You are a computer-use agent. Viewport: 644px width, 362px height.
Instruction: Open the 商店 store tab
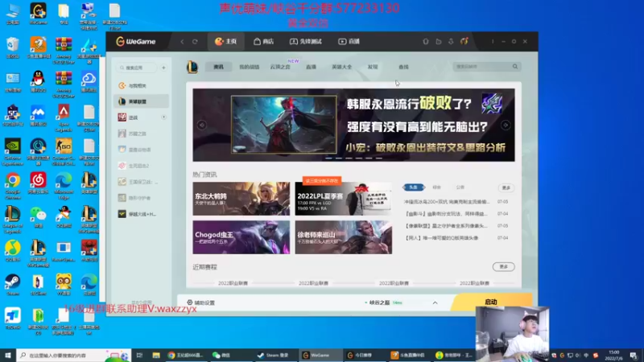pos(264,42)
